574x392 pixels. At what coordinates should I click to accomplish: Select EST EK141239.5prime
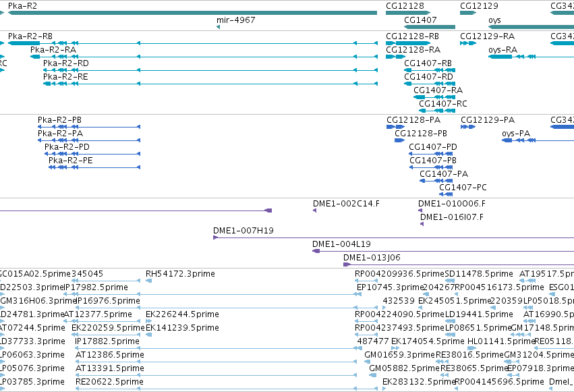point(182,329)
